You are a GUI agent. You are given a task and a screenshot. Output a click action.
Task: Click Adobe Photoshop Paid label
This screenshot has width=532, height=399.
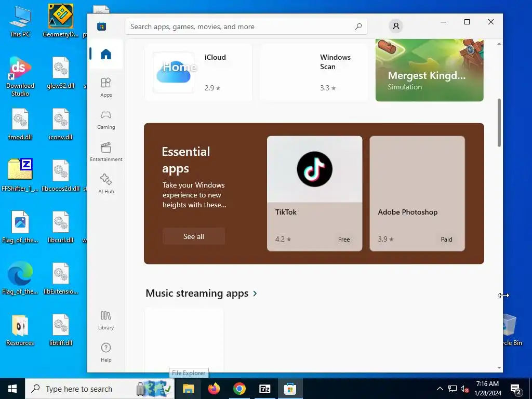coord(446,239)
